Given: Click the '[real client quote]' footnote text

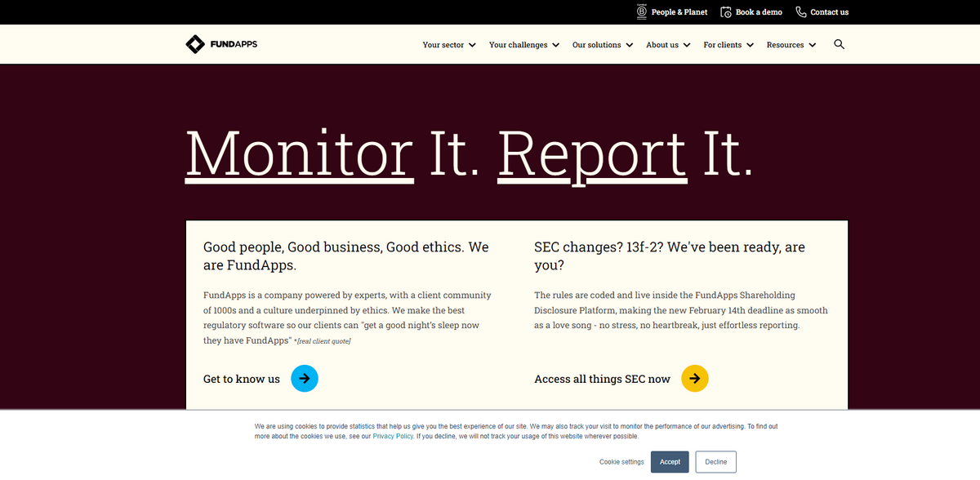Looking at the screenshot, I should [x=323, y=341].
